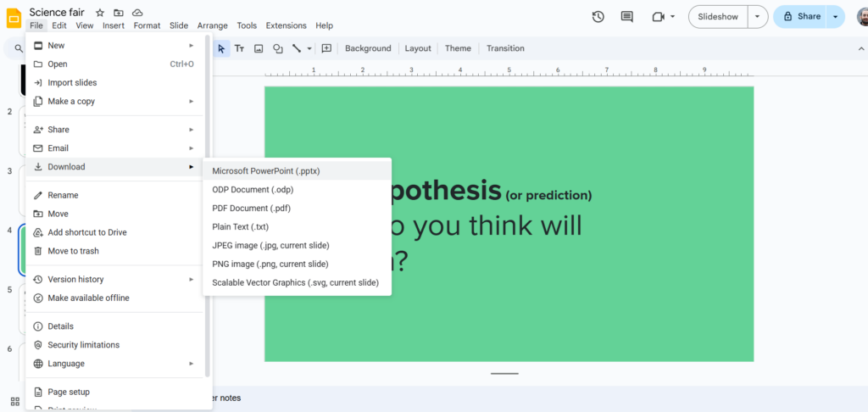
Task: Select Make available offline in File menu
Action: [88, 298]
